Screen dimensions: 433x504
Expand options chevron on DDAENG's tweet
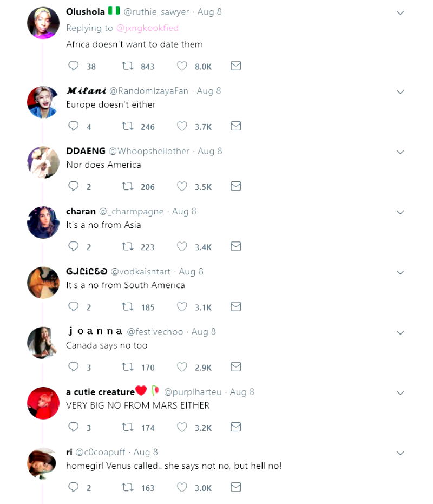pyautogui.click(x=401, y=152)
